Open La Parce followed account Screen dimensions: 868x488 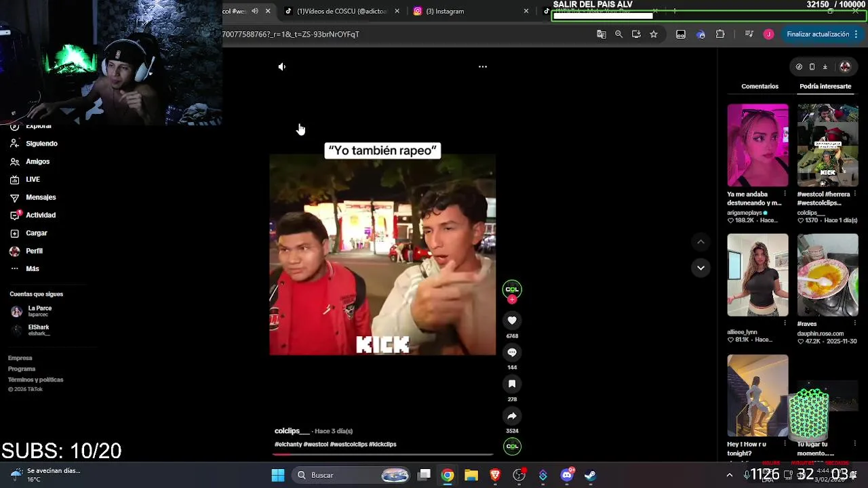tap(32, 311)
